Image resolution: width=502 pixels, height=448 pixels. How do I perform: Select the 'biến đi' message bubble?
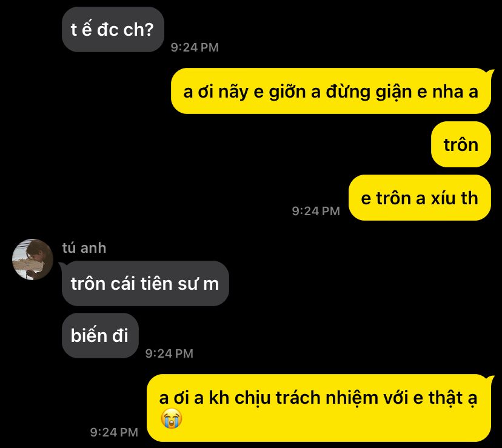100,335
